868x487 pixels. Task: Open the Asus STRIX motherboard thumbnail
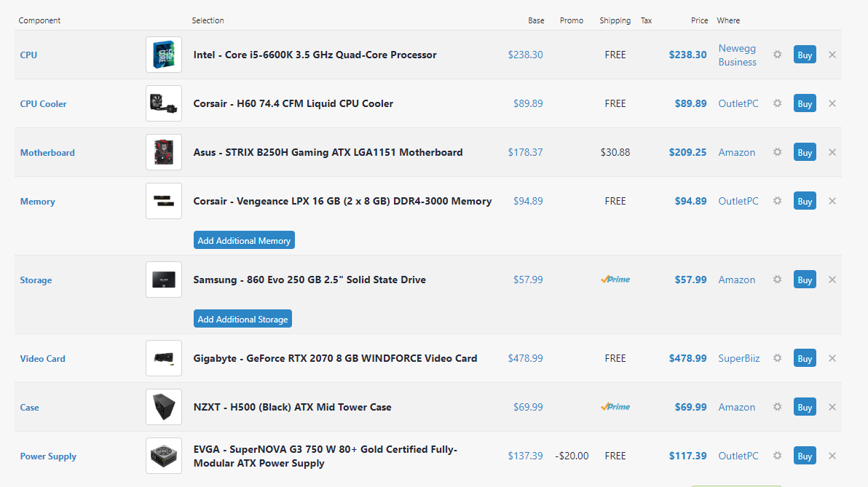[164, 152]
